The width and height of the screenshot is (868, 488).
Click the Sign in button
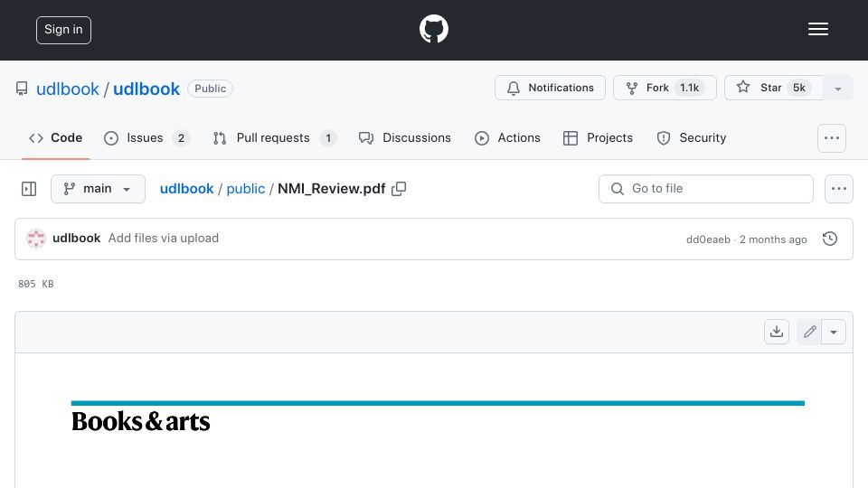63,30
